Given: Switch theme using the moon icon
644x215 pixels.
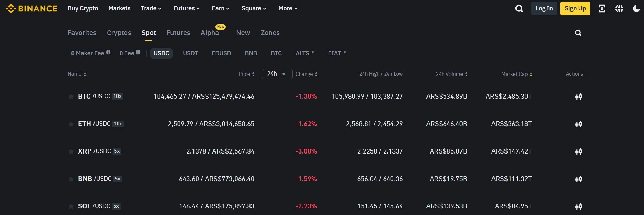Looking at the screenshot, I should pyautogui.click(x=636, y=8).
